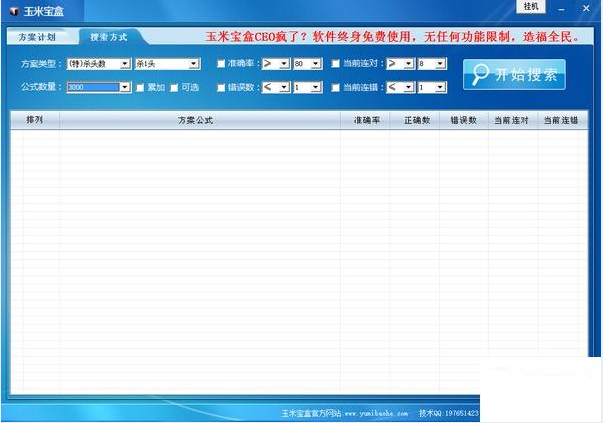Sort by 当前连错 column header
The width and height of the screenshot is (603, 423).
click(562, 120)
